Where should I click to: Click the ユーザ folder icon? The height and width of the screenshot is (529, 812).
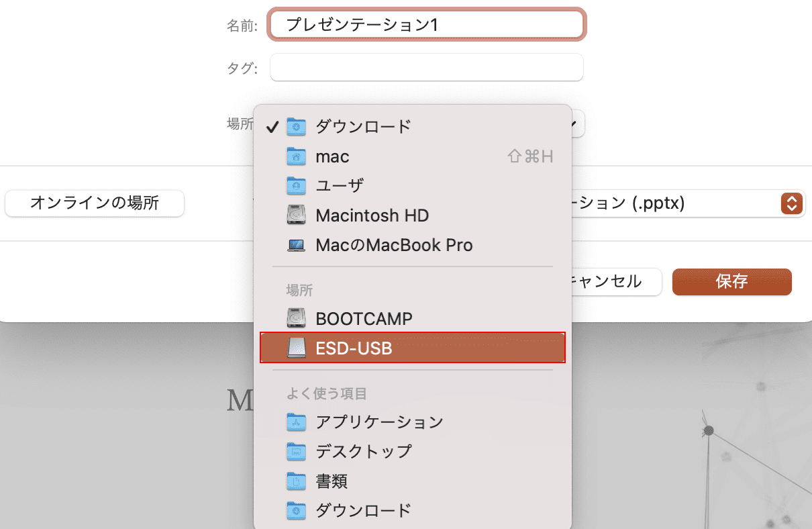[x=297, y=185]
